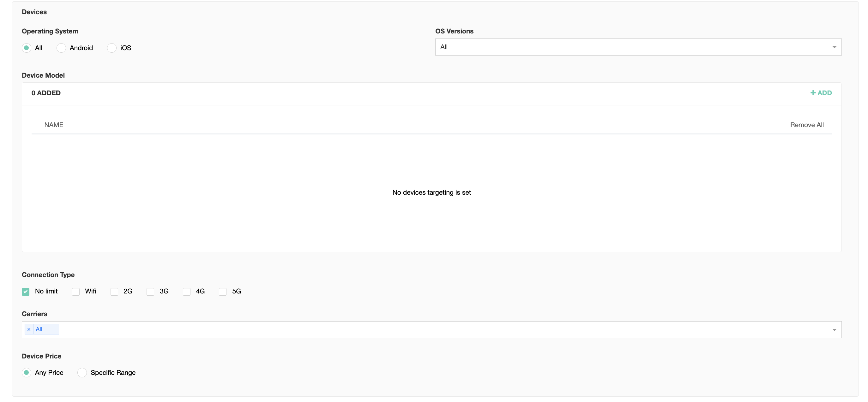
Task: Click the All carrier tag label
Action: 39,329
